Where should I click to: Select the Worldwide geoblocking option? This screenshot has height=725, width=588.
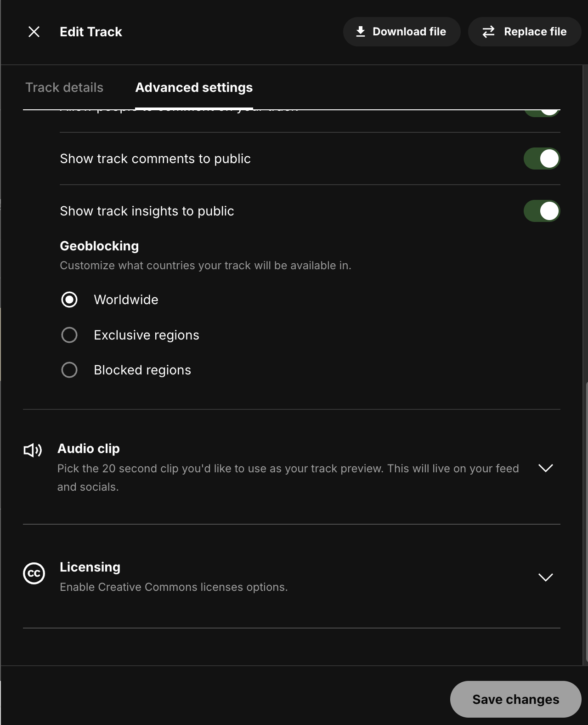(x=69, y=300)
